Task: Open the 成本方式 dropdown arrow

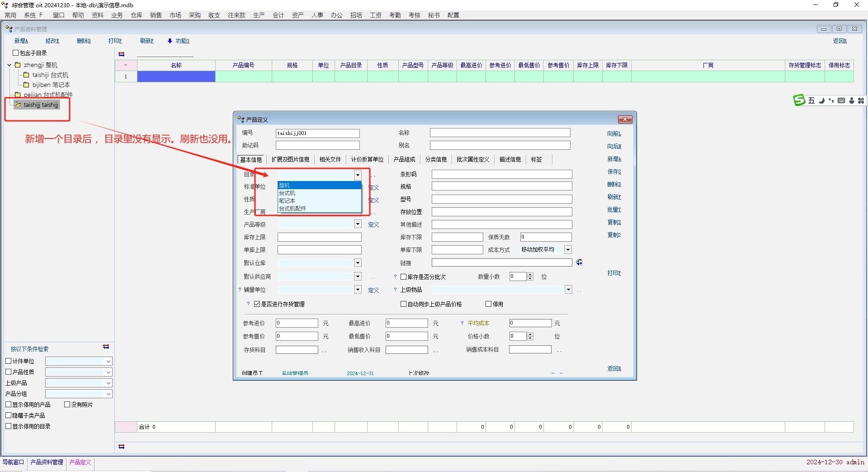Action: [x=568, y=250]
